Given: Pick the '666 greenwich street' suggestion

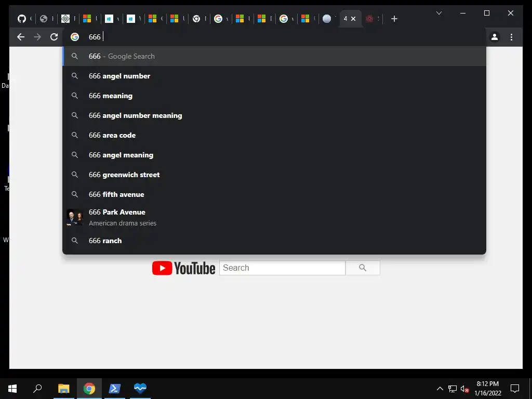Looking at the screenshot, I should pos(274,175).
